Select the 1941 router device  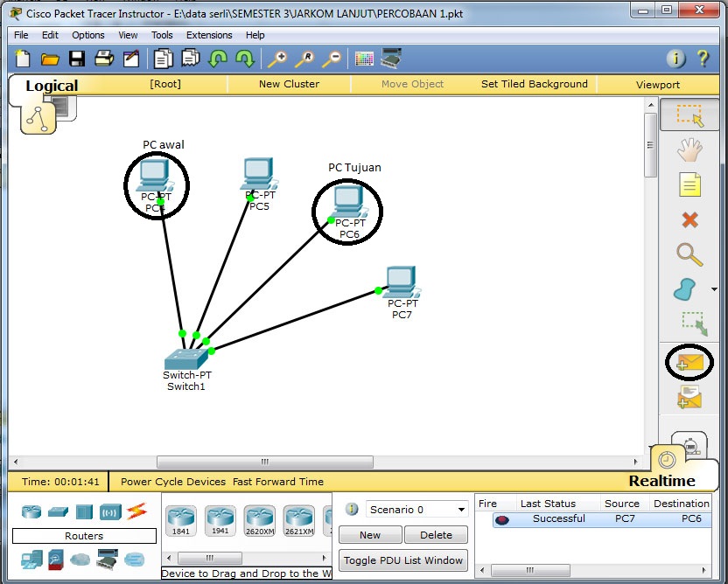click(x=220, y=520)
